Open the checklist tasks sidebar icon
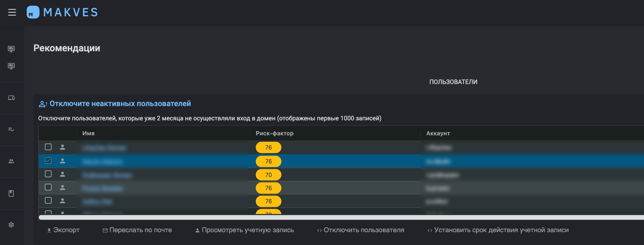 pos(11,130)
